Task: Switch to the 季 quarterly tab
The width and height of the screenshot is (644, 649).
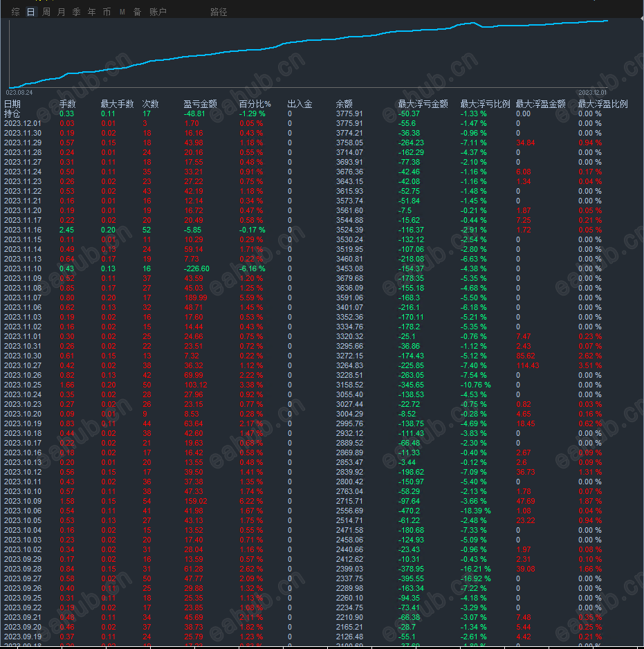Action: [77, 12]
